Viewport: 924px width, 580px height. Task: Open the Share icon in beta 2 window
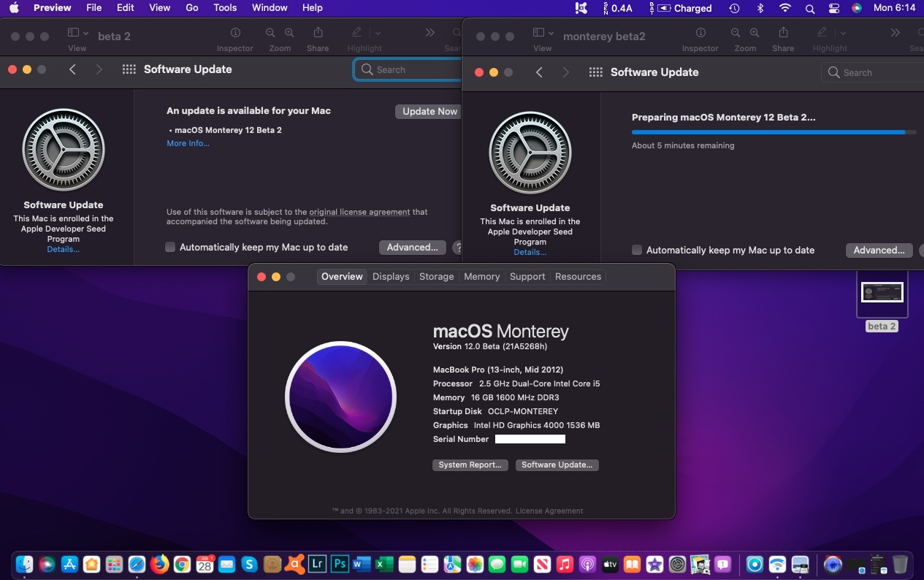318,33
